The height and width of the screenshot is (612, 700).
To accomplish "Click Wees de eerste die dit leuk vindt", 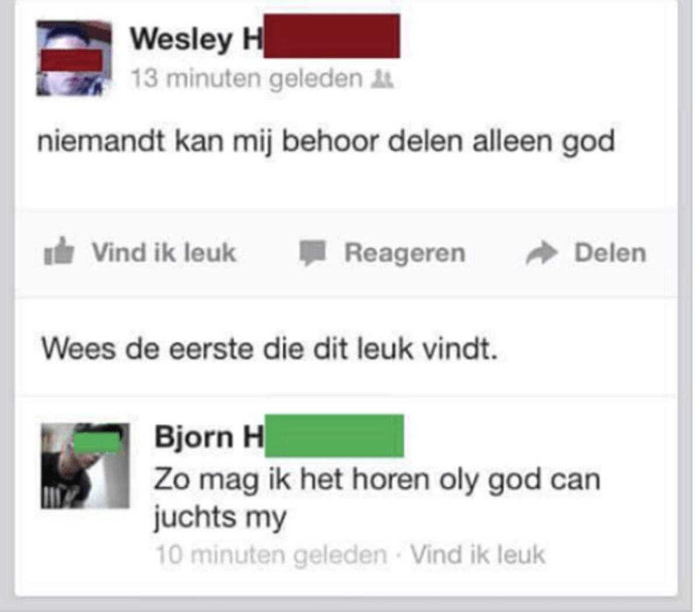I will click(x=269, y=349).
